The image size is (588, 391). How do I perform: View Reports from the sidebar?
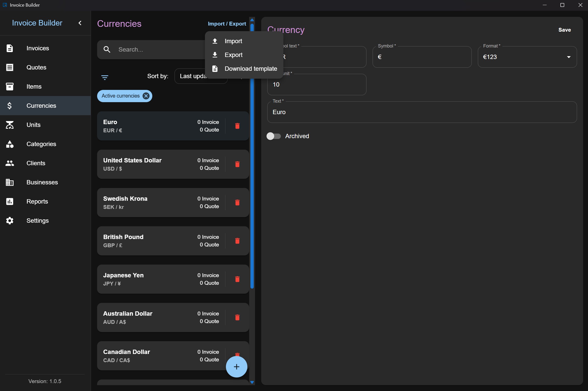[x=45, y=202]
